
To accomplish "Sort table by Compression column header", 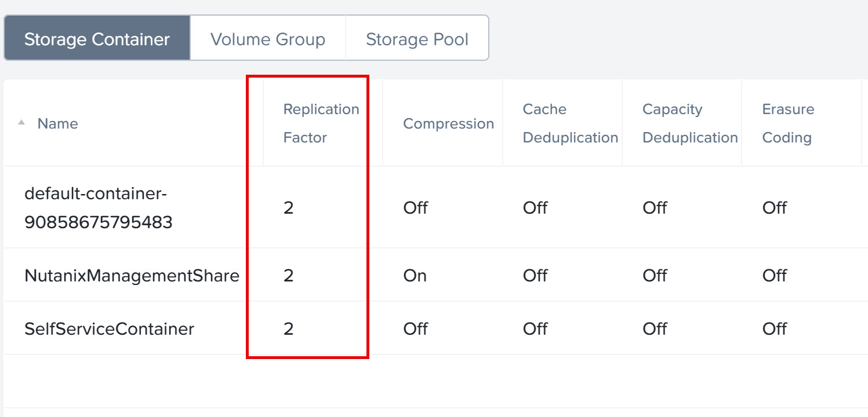I will 448,124.
